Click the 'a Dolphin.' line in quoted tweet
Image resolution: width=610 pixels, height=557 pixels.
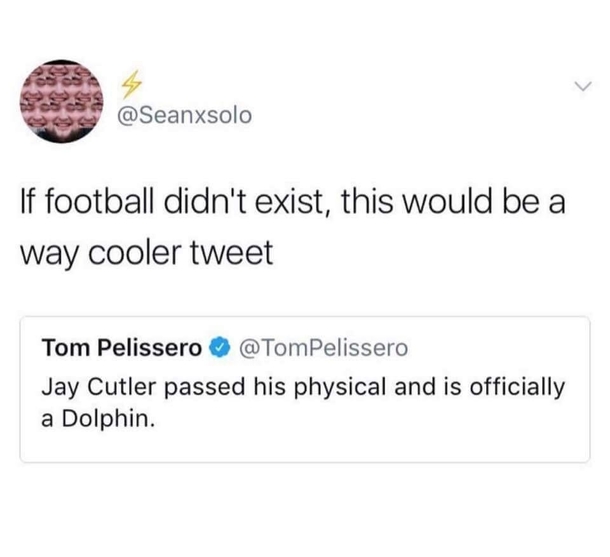click(x=98, y=419)
